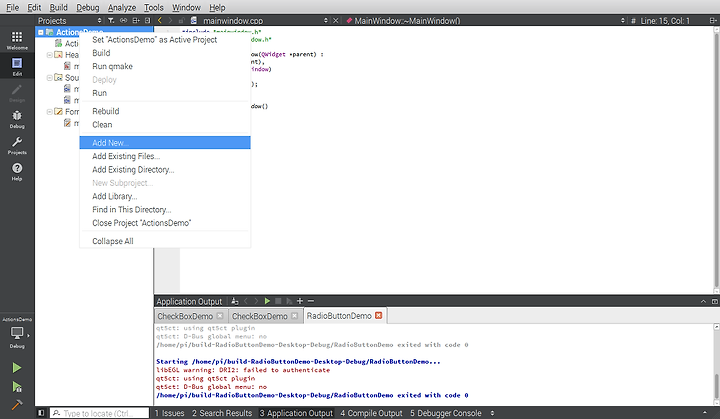This screenshot has height=419, width=720.
Task: Zoom in Application Output with plus
Action: 300,301
